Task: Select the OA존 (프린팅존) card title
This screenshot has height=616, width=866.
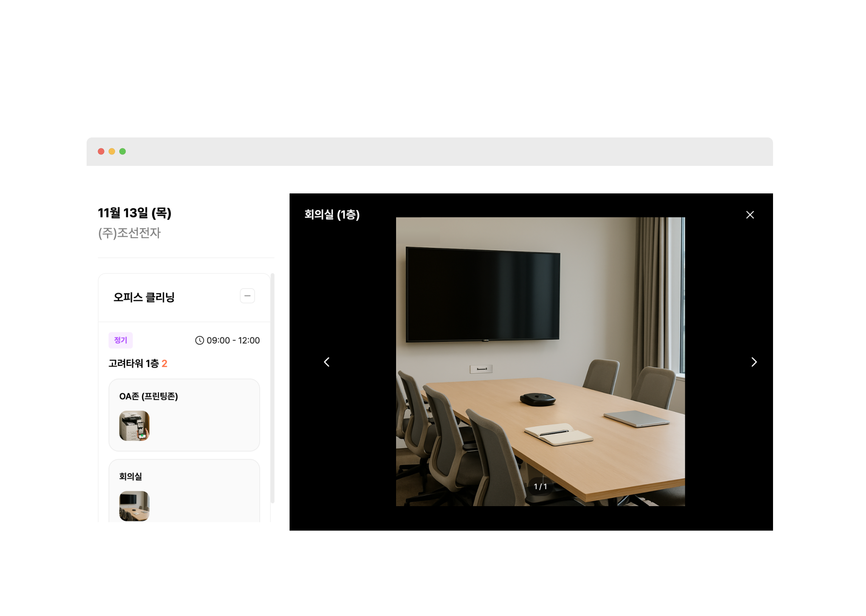Action: point(148,396)
